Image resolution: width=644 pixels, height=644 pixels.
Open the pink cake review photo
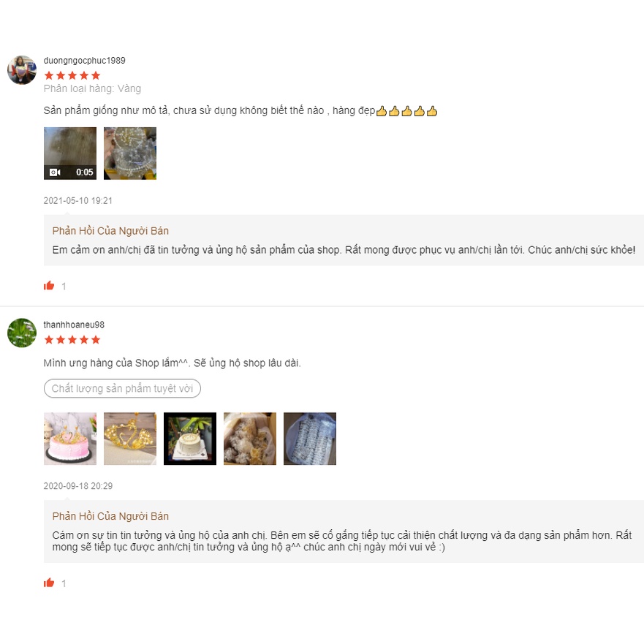(x=70, y=439)
